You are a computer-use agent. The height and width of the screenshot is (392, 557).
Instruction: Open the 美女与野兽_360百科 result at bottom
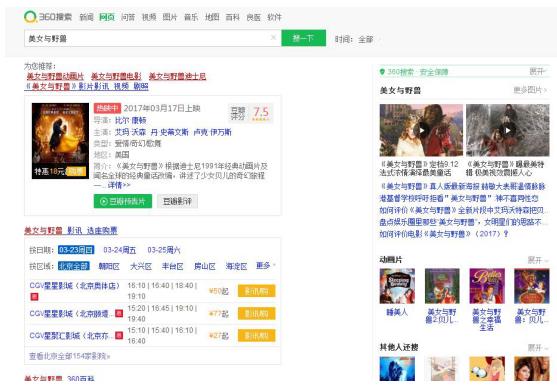click(x=59, y=379)
